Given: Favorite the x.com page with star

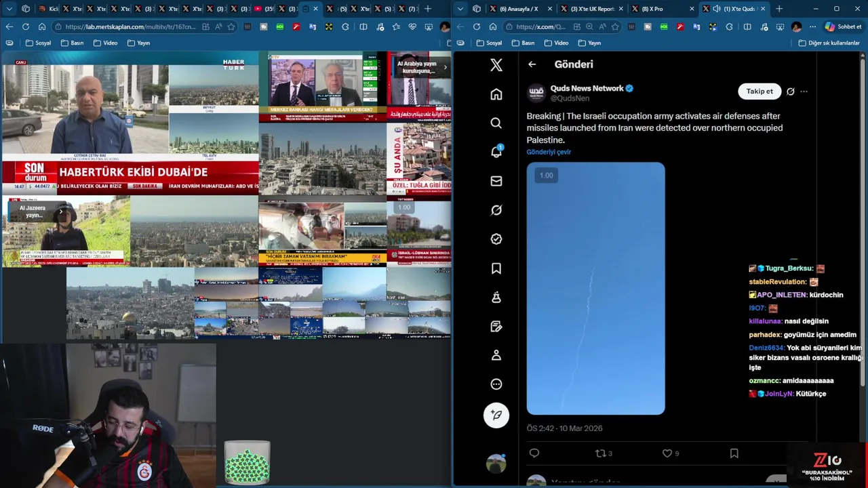Looking at the screenshot, I should pos(615,26).
